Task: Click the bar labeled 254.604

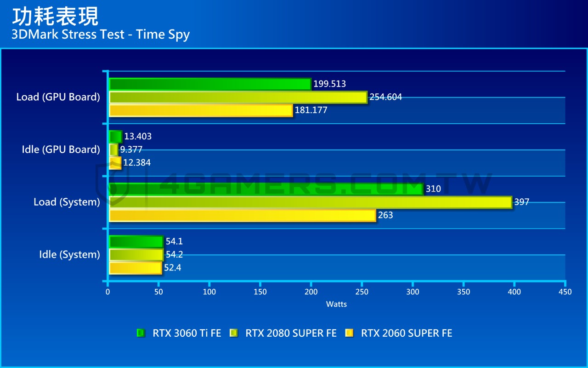Action: (238, 97)
